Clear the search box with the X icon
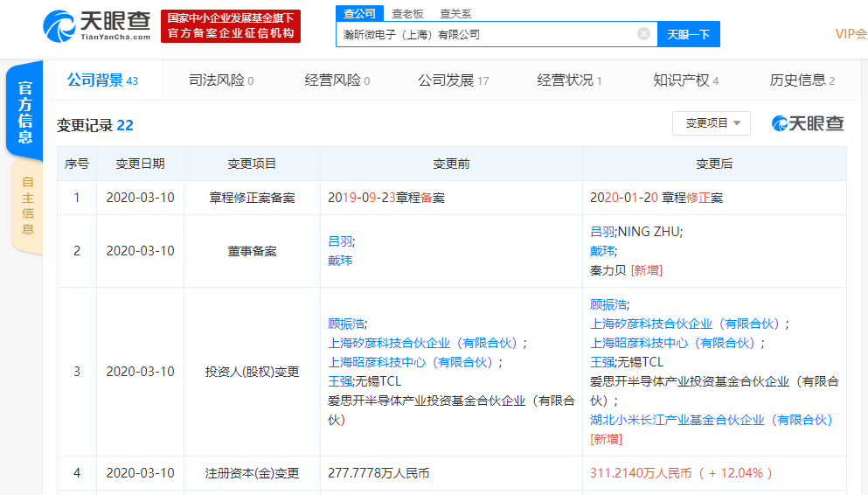 tap(643, 34)
